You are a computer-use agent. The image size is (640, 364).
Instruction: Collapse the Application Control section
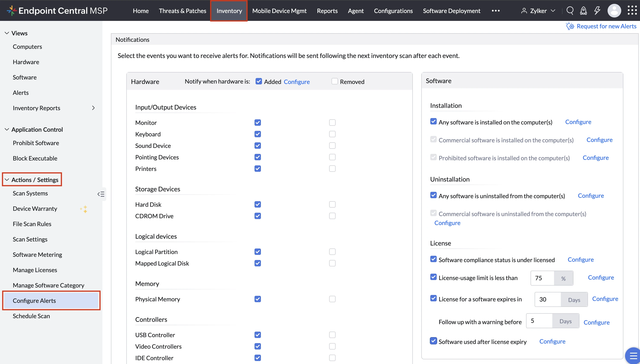point(7,130)
